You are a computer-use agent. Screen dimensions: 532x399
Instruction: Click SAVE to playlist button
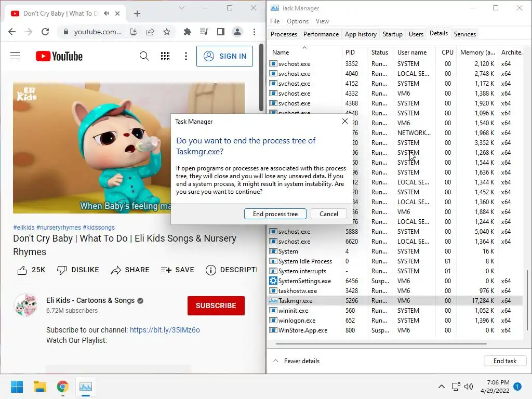point(178,270)
